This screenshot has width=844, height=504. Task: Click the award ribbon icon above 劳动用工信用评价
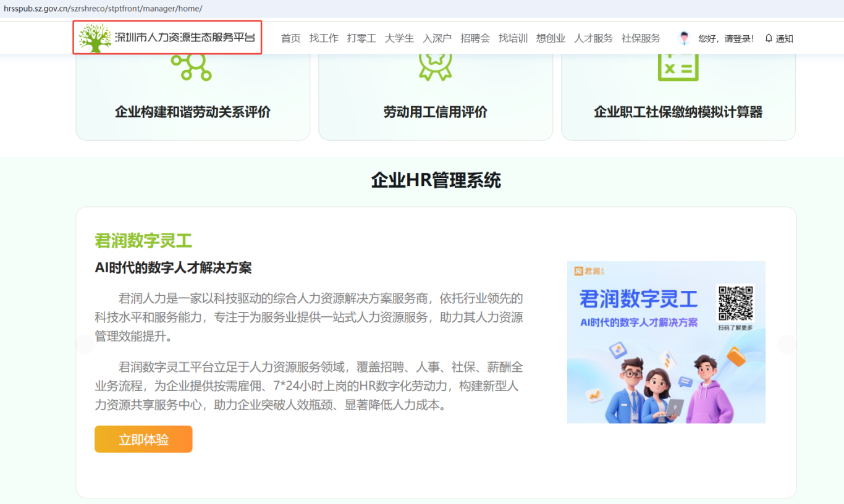click(x=435, y=65)
